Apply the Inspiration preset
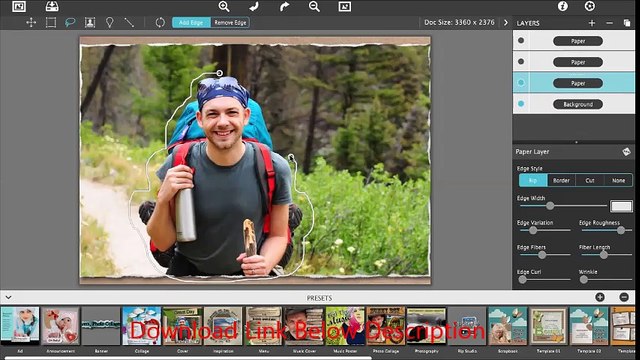Image resolution: width=640 pixels, height=360 pixels. [x=223, y=326]
